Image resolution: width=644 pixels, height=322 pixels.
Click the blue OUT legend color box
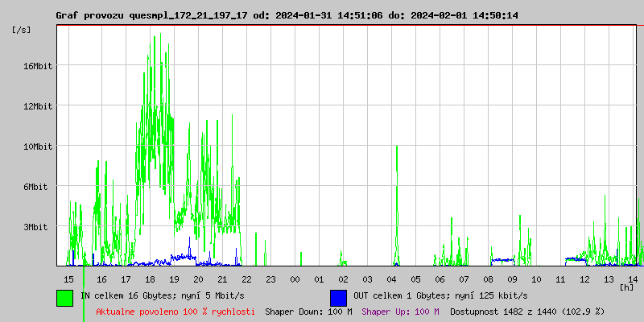[x=338, y=298]
